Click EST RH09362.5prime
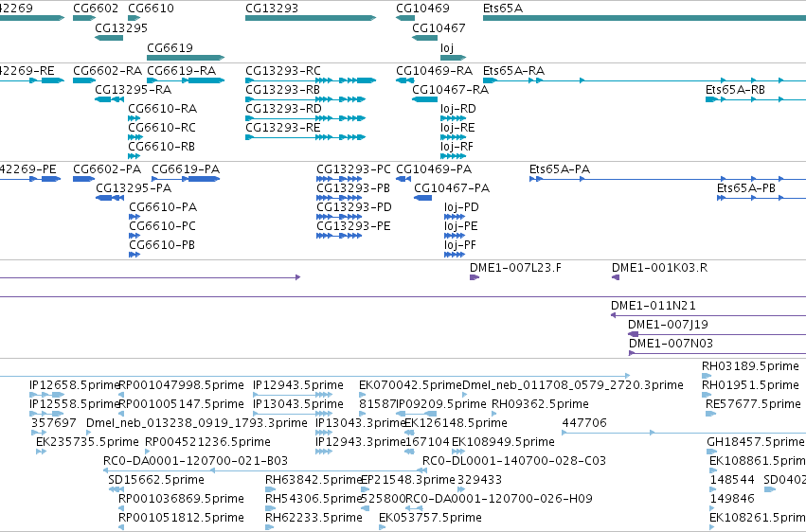806x532 pixels. (x=494, y=415)
